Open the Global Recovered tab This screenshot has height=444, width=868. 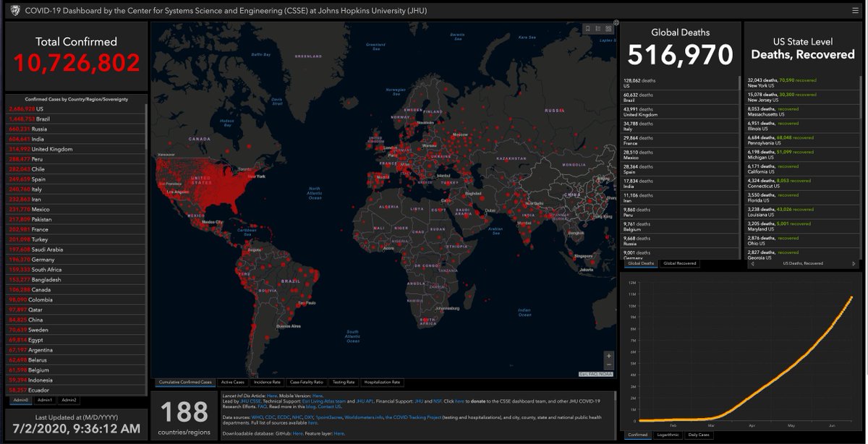click(679, 263)
